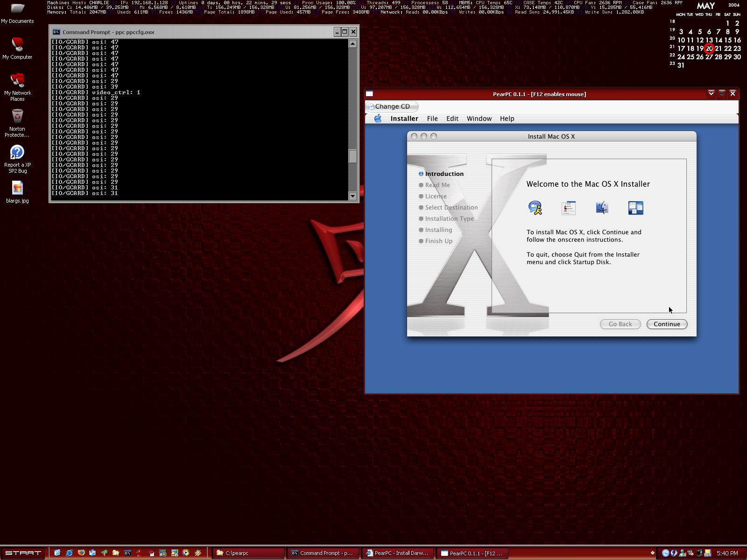
Task: Select My Network Places desktop icon
Action: pos(17,87)
